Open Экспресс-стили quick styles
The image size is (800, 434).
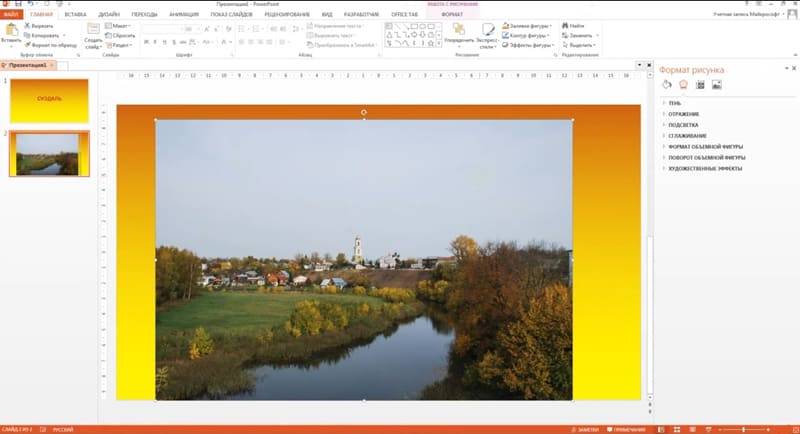487,36
